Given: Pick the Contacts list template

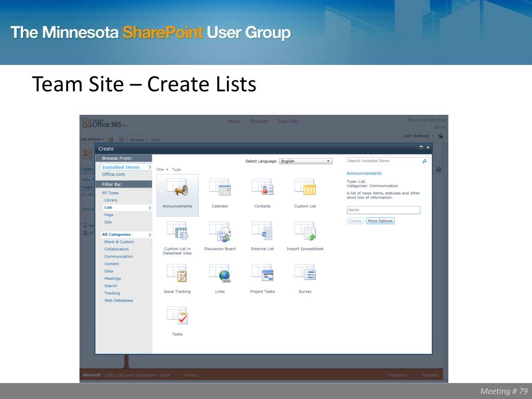Looking at the screenshot, I should [x=262, y=187].
